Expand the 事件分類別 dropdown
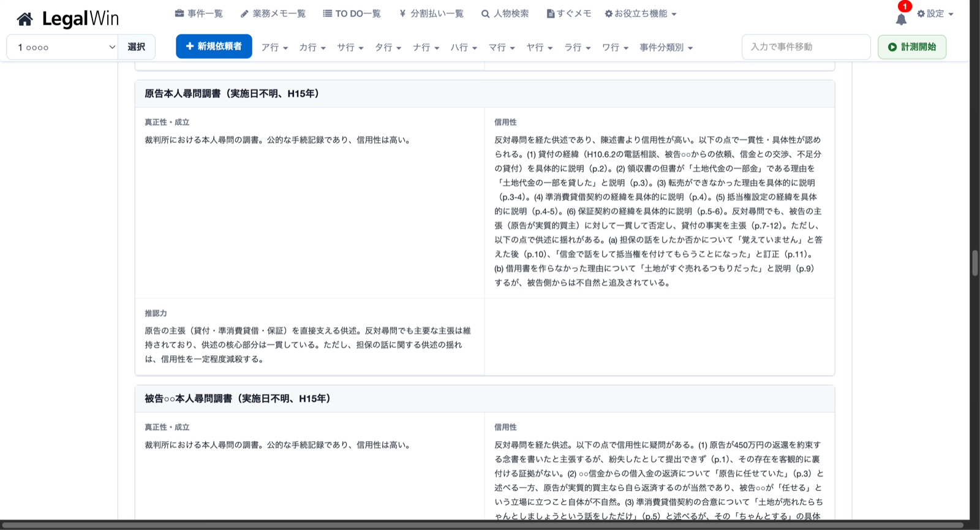Screen dimensions: 980x530 [666, 47]
